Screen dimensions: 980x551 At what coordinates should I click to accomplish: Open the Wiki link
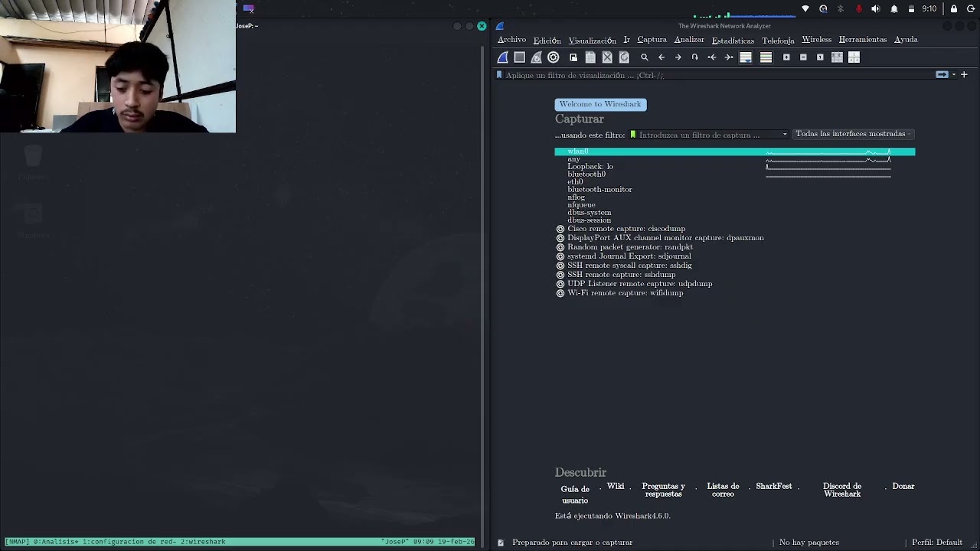[x=616, y=486]
